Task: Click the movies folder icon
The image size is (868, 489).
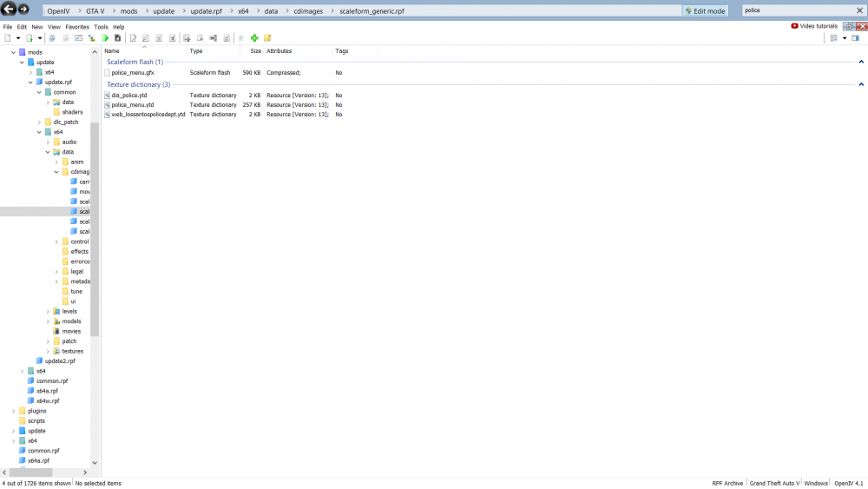Action: pos(56,331)
